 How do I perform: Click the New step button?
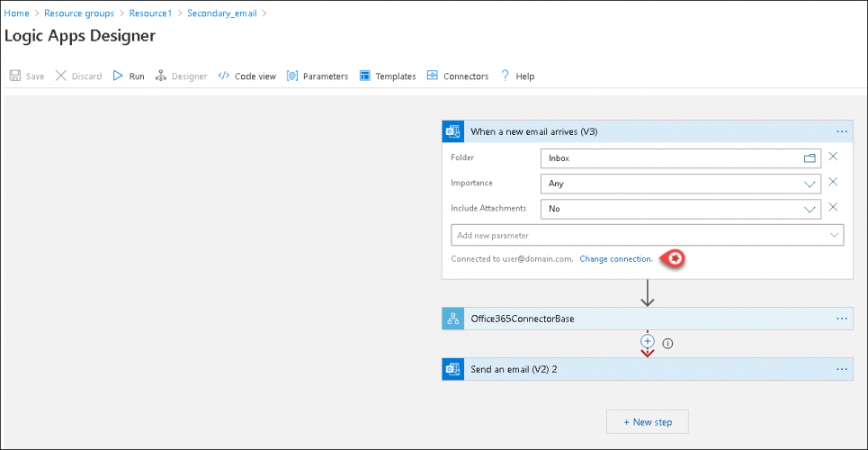coord(647,421)
